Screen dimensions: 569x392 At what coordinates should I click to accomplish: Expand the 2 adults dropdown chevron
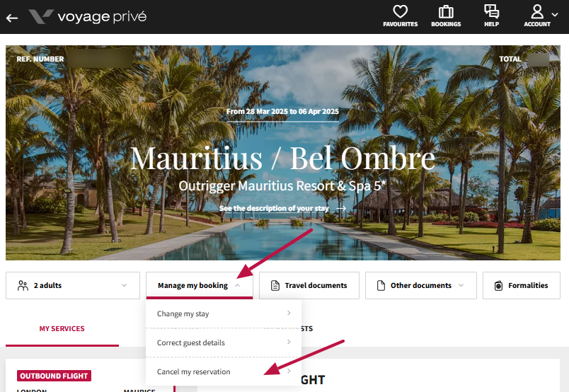[x=124, y=285]
